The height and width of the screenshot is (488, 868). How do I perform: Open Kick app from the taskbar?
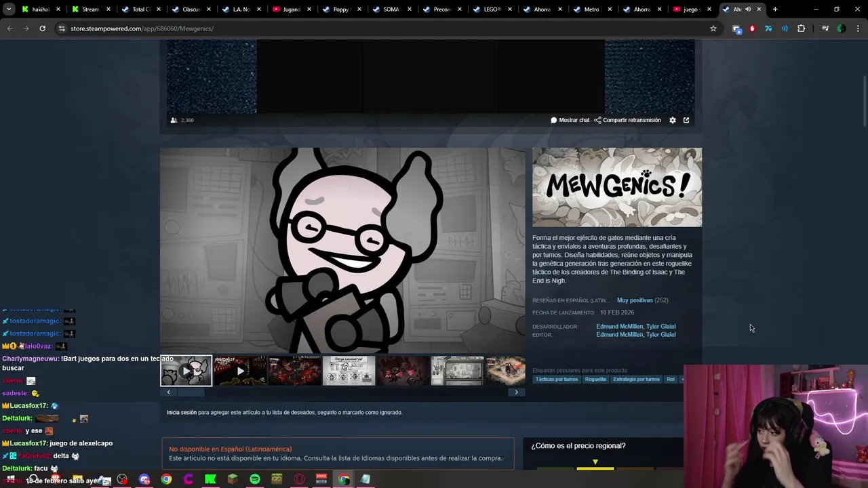210,479
